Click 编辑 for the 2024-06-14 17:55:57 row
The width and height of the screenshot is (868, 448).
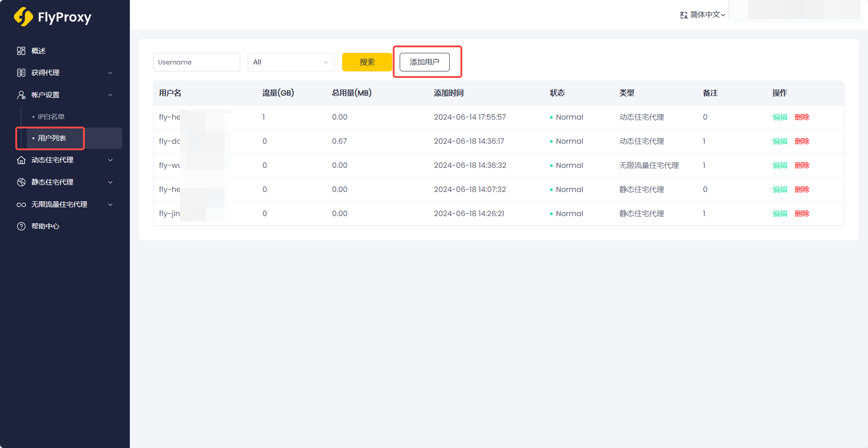[780, 117]
